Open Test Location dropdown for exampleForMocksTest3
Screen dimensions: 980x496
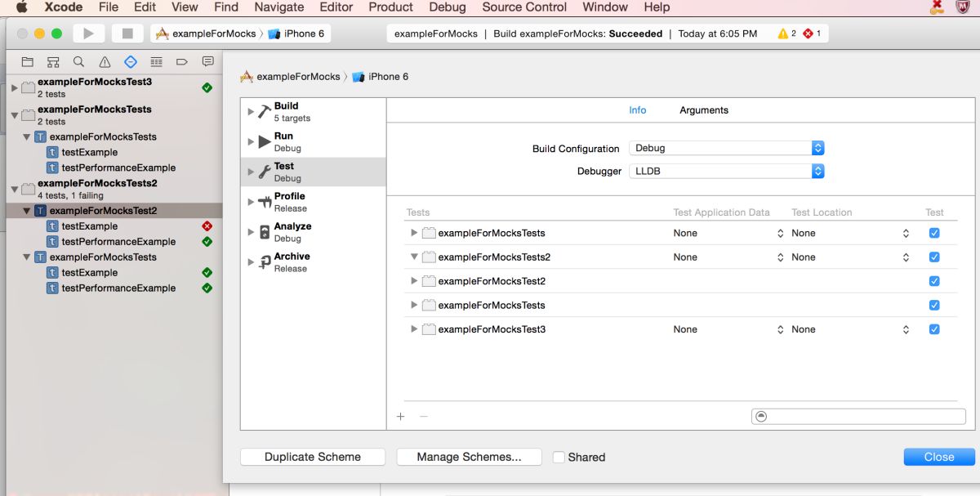pyautogui.click(x=850, y=329)
